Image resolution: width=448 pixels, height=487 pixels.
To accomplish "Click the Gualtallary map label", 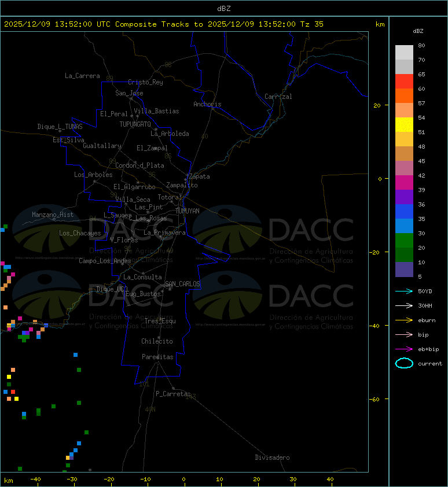I will tap(102, 146).
